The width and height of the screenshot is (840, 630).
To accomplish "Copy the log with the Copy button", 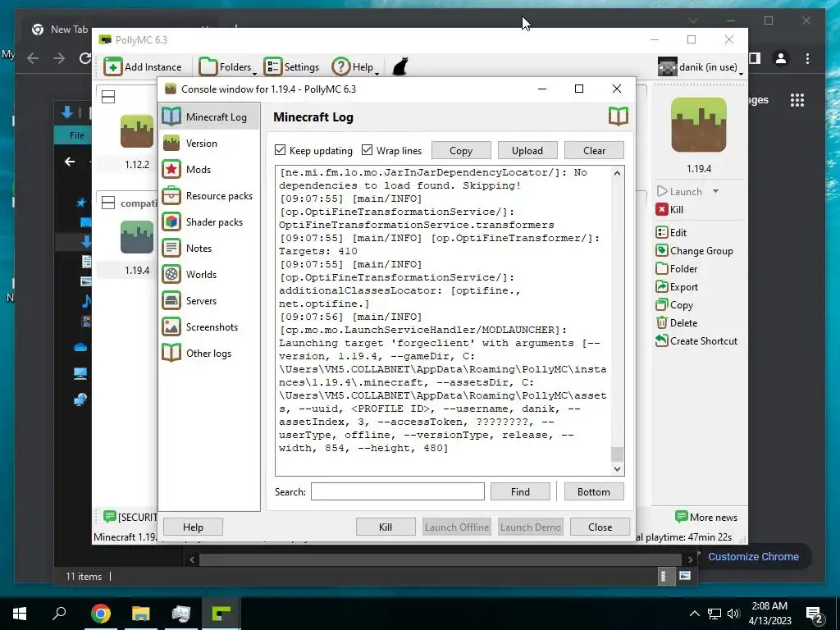I will [461, 151].
